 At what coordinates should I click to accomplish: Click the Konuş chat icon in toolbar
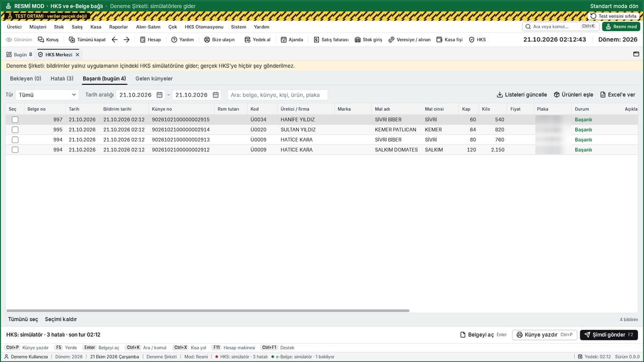tap(41, 40)
